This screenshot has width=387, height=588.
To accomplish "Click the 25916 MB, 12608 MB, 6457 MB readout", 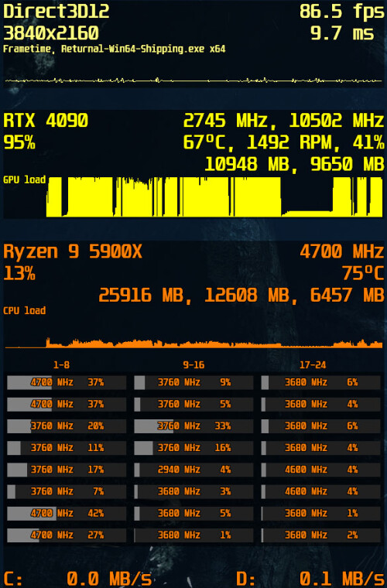I will coord(241,296).
